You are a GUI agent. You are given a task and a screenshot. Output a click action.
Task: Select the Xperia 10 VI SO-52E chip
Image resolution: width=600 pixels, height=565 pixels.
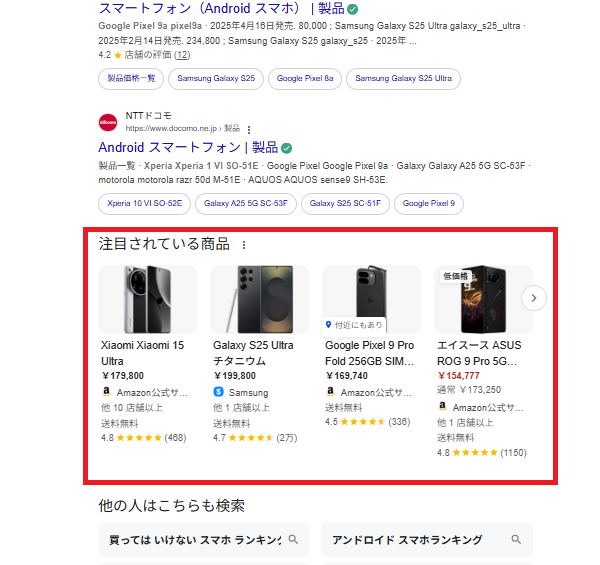(144, 204)
